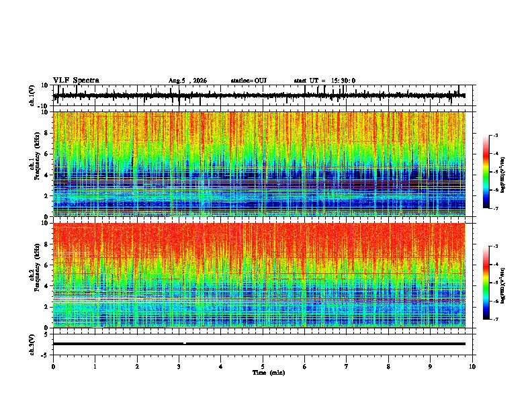532x411 pixels.
Task: Click the ch.1 spectrogram color bar
Action: tap(486, 172)
